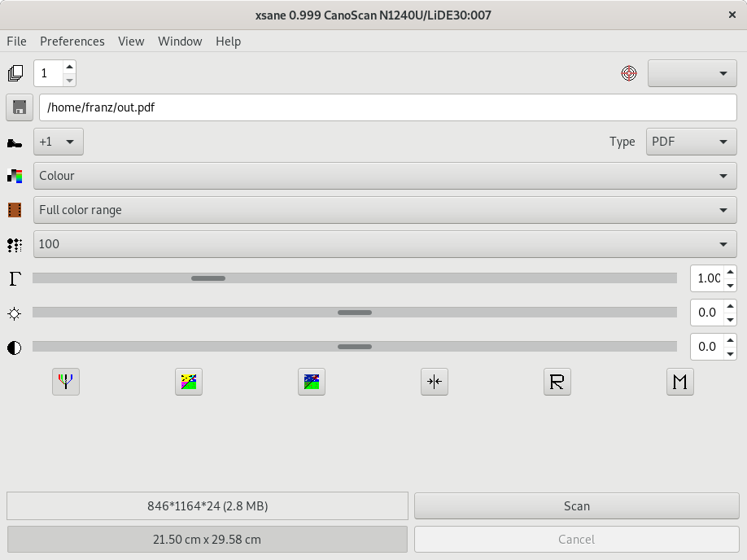Image resolution: width=747 pixels, height=560 pixels.
Task: Click the contrast 0.0 value field
Action: tap(707, 347)
